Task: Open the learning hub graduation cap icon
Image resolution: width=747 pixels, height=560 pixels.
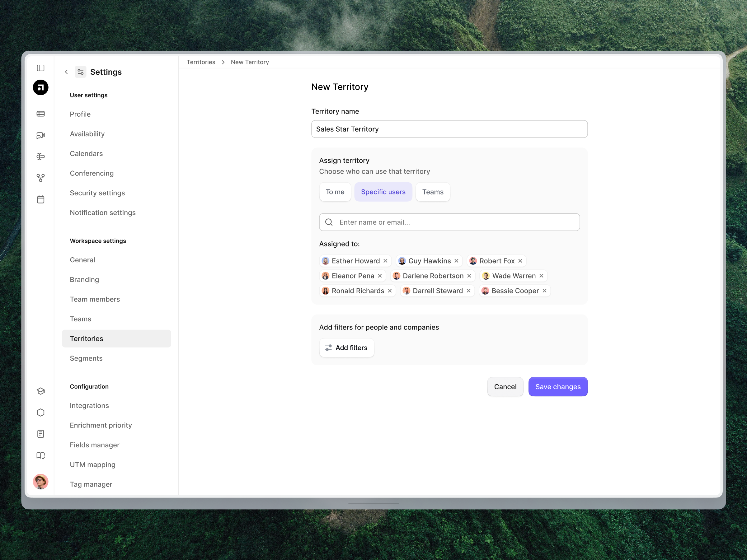Action: [41, 391]
